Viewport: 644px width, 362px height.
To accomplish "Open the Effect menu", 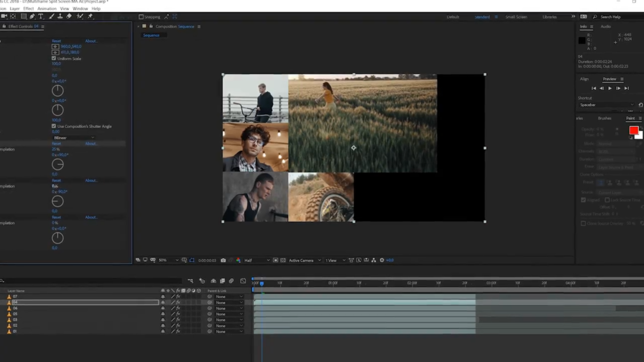I will click(28, 8).
